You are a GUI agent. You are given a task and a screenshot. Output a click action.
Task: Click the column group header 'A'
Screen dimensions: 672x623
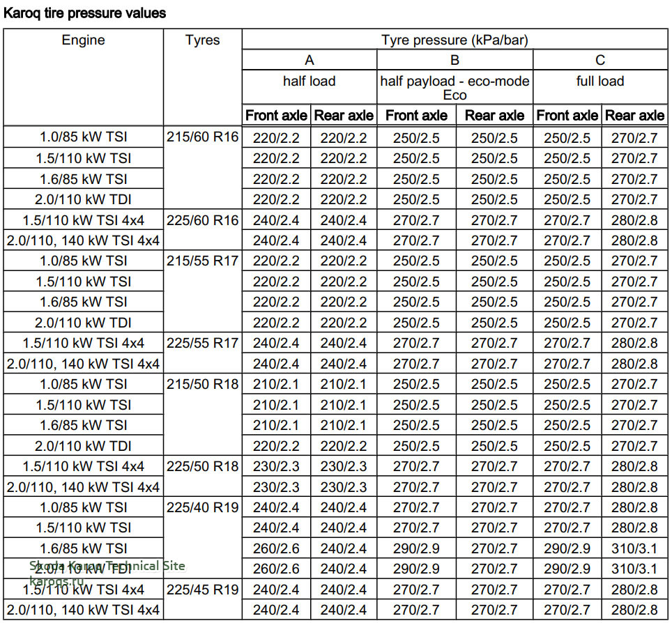coord(310,60)
